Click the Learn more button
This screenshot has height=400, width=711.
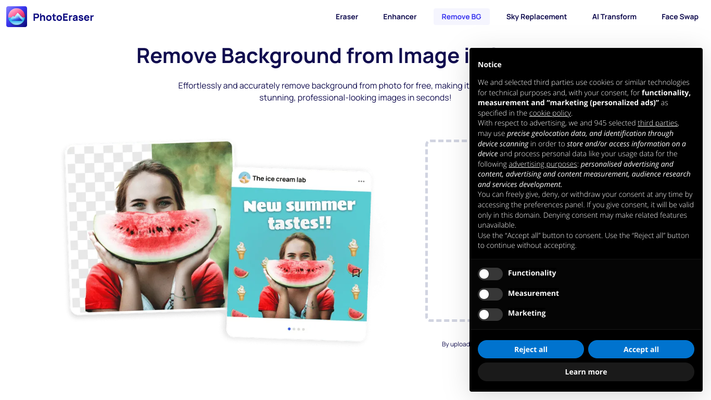point(585,372)
